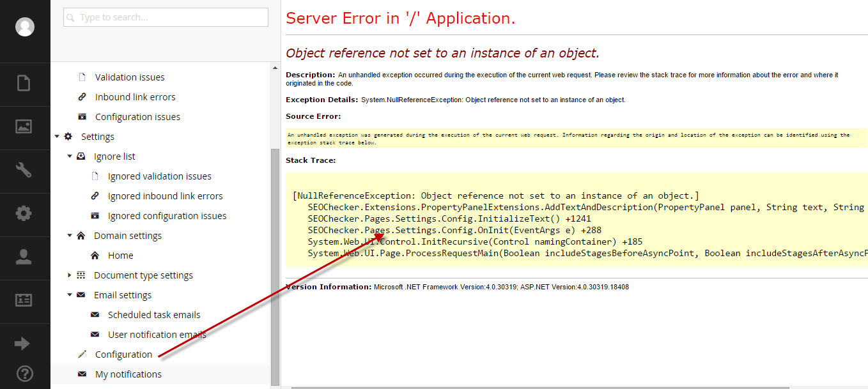The width and height of the screenshot is (868, 389).
Task: Open the user avatar profile
Action: click(25, 26)
